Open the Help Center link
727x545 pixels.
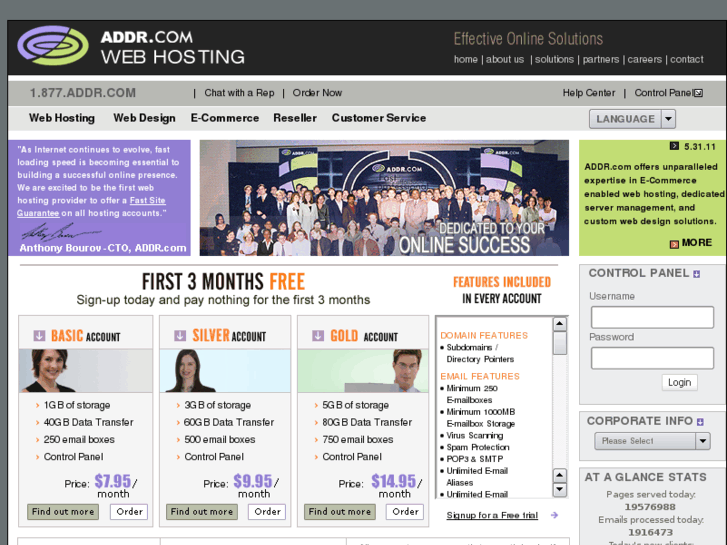[589, 93]
